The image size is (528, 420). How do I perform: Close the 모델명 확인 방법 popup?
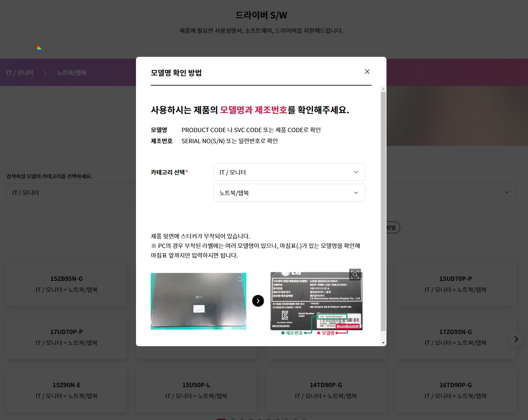click(367, 72)
